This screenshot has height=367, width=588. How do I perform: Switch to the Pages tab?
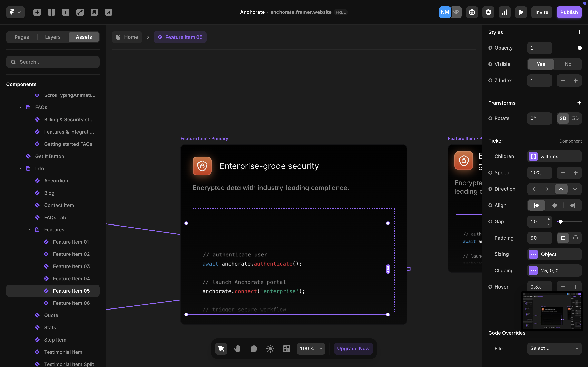click(22, 37)
